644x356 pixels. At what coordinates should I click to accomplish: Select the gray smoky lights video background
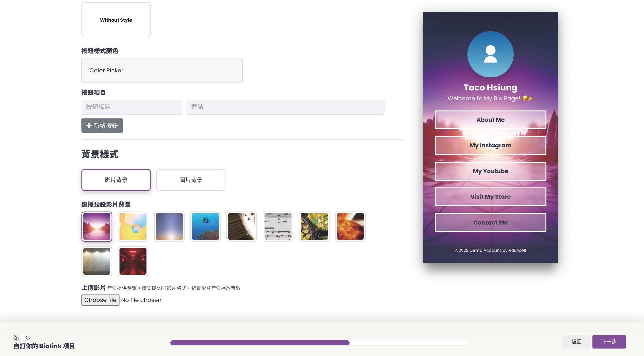(97, 261)
